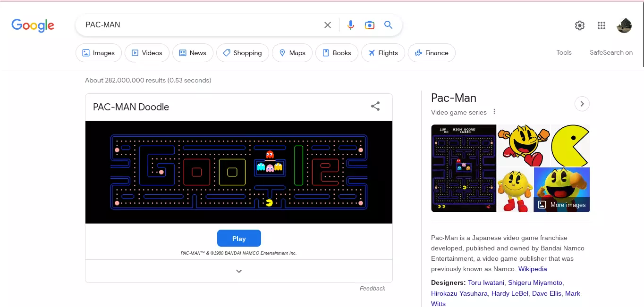Open the Google apps grid
644x307 pixels.
click(602, 25)
